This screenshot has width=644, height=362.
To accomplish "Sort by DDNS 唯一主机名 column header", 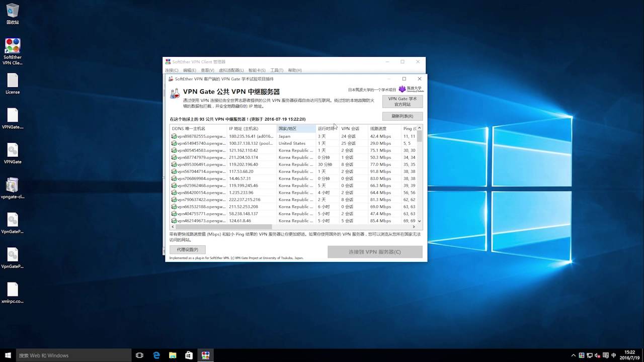I will [x=198, y=129].
